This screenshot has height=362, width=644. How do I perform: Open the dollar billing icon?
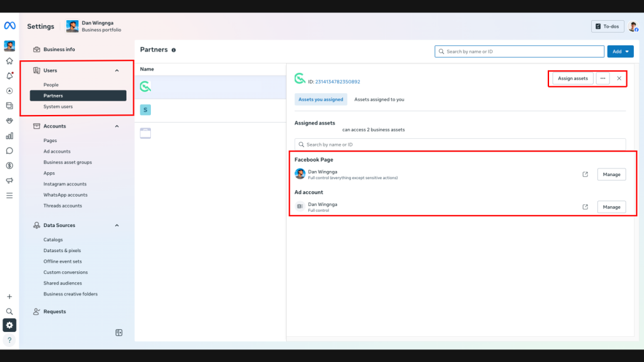pos(9,166)
